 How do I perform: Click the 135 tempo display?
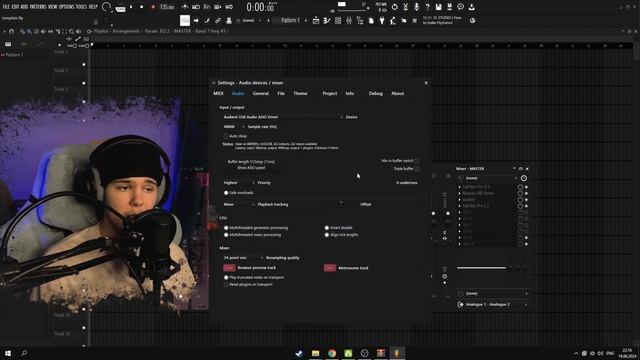click(x=167, y=7)
